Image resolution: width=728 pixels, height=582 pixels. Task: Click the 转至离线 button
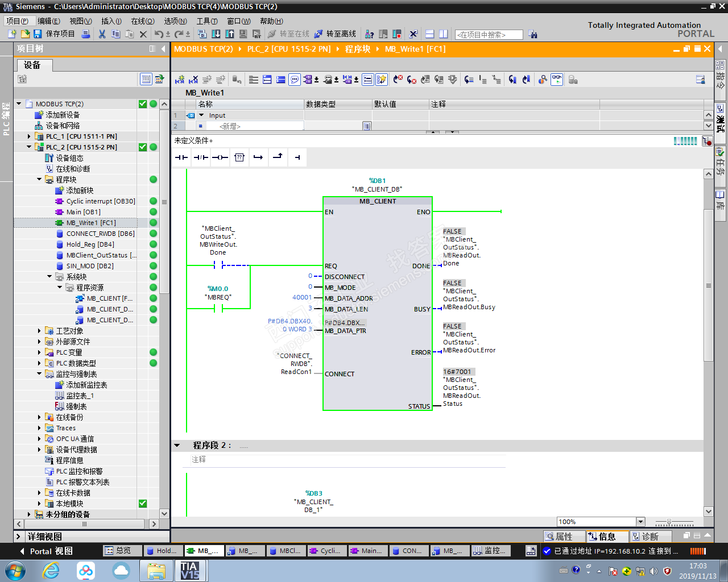coord(335,34)
